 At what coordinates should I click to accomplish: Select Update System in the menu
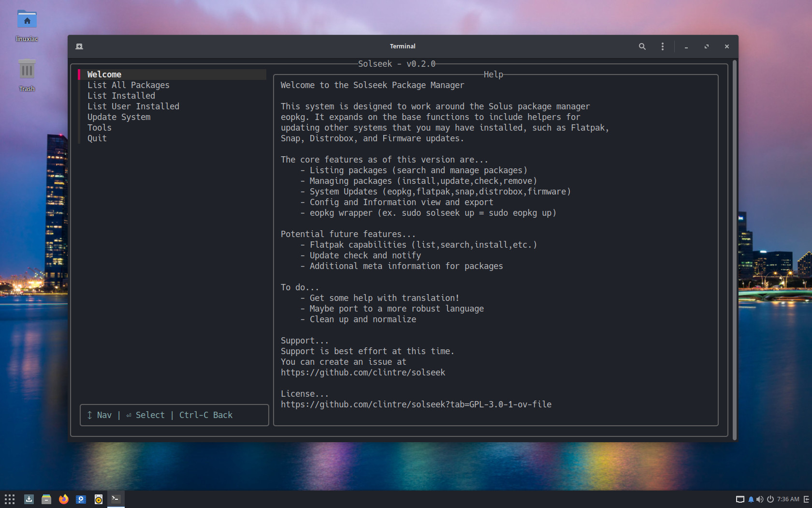tap(118, 117)
